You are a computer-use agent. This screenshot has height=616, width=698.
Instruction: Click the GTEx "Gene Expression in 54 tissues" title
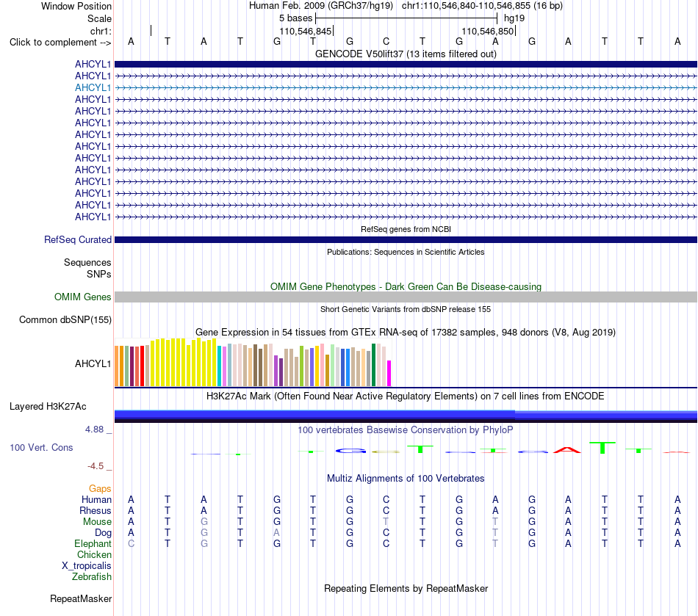coord(406,333)
